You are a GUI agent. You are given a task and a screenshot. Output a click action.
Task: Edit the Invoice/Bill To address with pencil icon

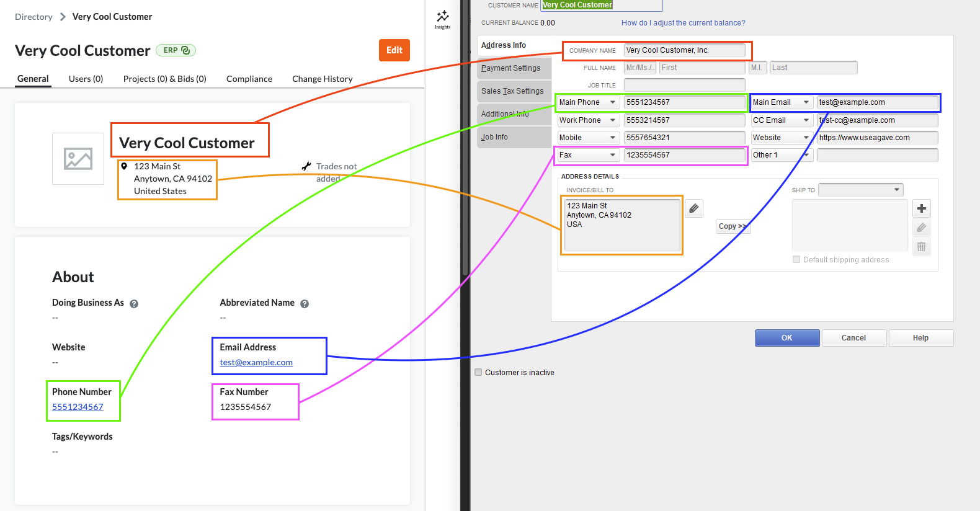[694, 208]
